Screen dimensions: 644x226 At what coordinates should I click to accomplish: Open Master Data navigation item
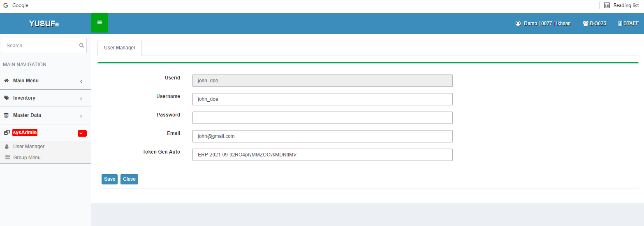45,115
